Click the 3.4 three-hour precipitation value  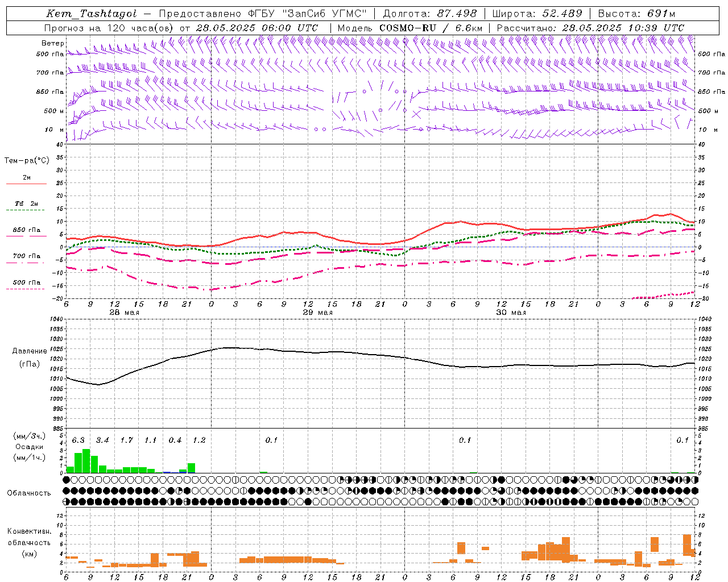click(x=102, y=440)
